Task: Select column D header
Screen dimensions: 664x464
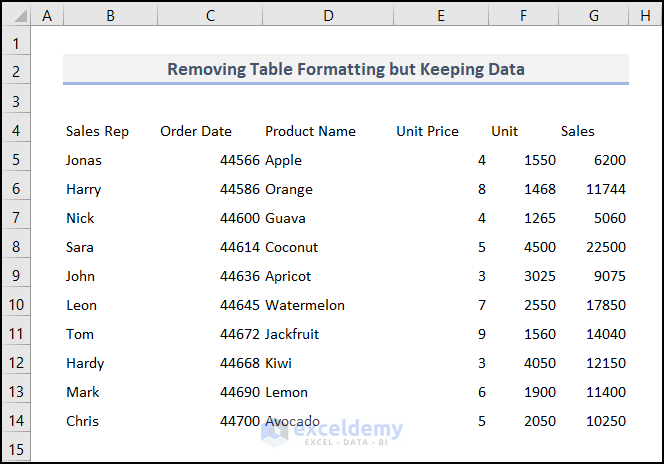Action: (x=327, y=15)
